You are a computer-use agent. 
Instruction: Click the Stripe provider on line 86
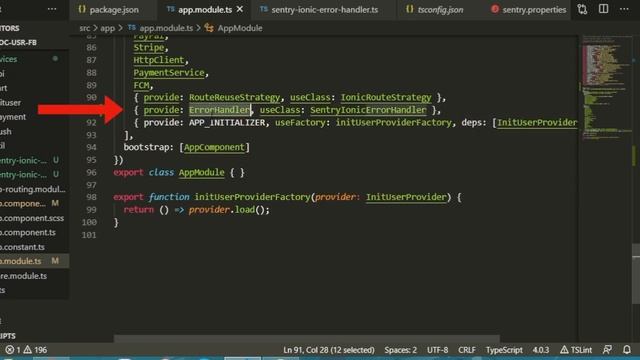[x=149, y=47]
